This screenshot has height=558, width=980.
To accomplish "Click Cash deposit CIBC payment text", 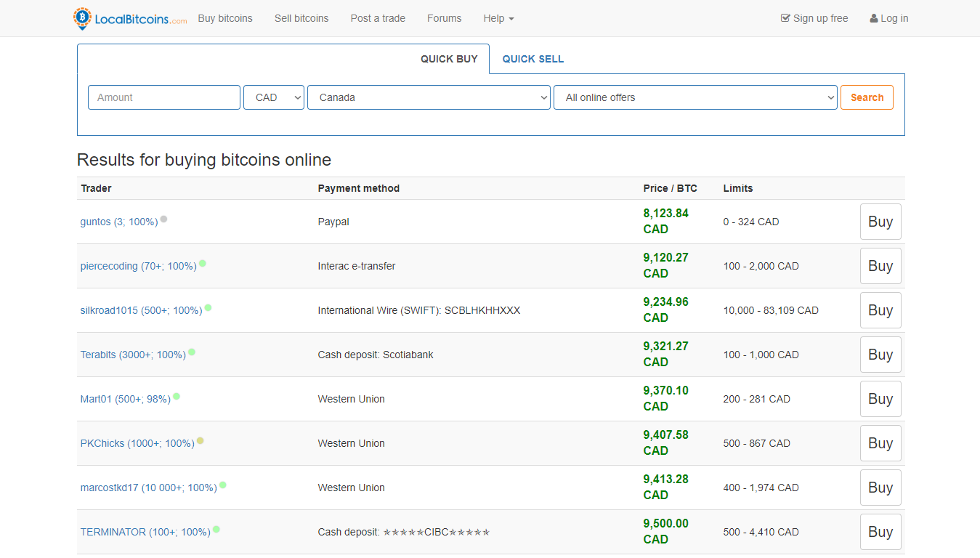I will [404, 532].
